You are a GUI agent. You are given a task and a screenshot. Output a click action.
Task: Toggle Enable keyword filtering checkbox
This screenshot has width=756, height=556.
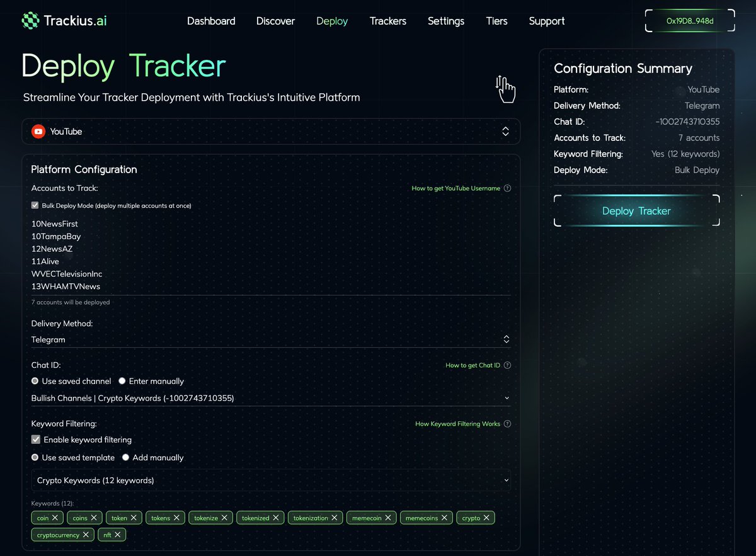pyautogui.click(x=36, y=440)
